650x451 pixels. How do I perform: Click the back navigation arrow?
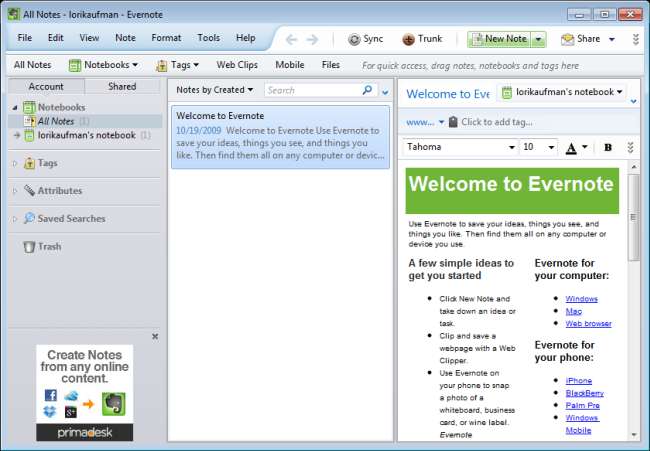(x=291, y=39)
